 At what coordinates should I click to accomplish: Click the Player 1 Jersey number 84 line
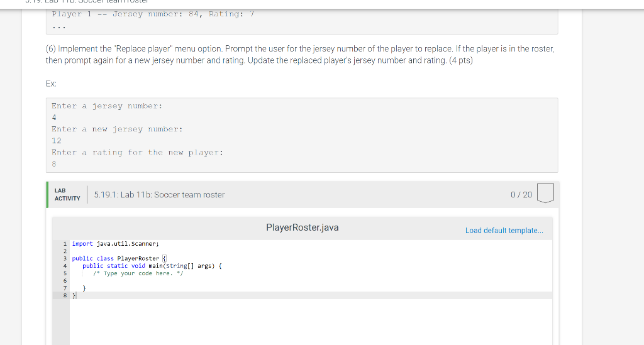pos(153,14)
